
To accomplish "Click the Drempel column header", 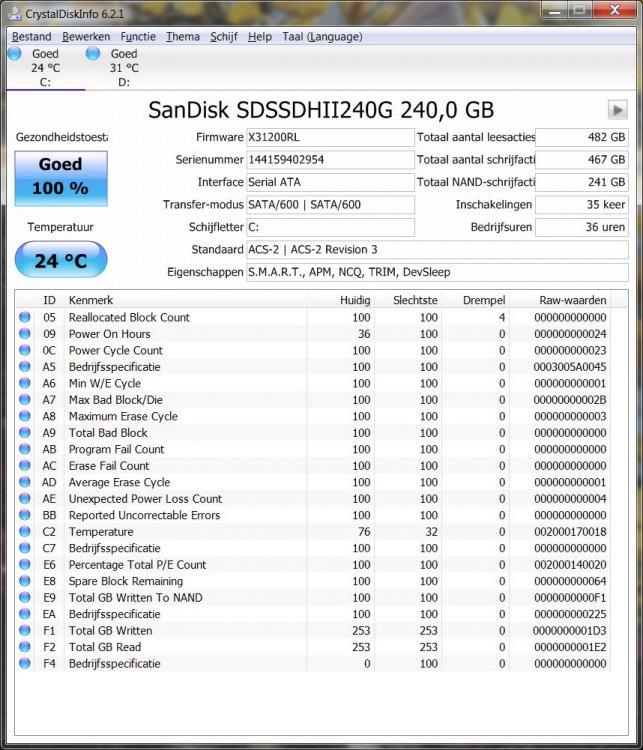I will coord(475,300).
